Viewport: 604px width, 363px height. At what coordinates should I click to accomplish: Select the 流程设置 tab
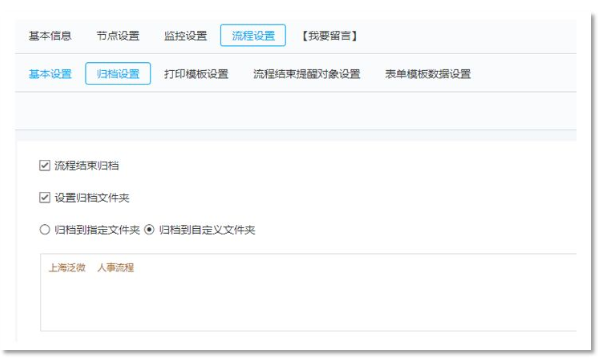pyautogui.click(x=253, y=35)
